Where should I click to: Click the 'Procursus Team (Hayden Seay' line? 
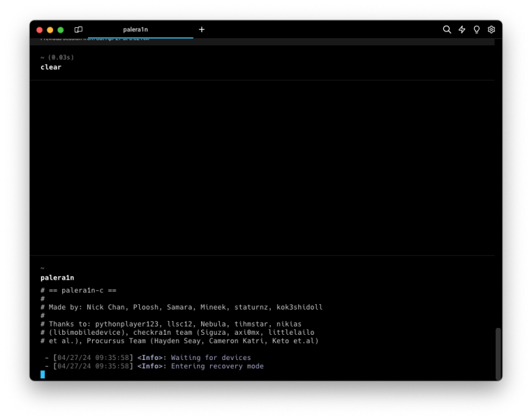(x=179, y=341)
